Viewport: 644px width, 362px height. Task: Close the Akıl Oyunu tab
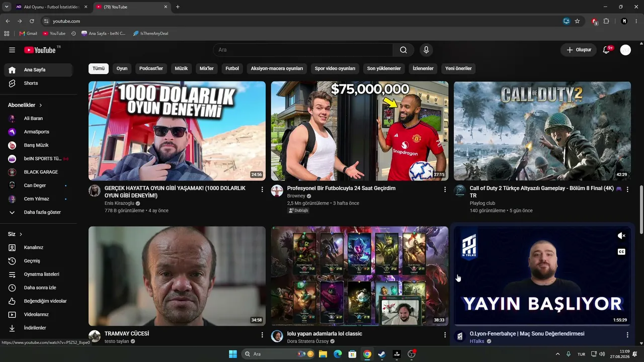86,7
